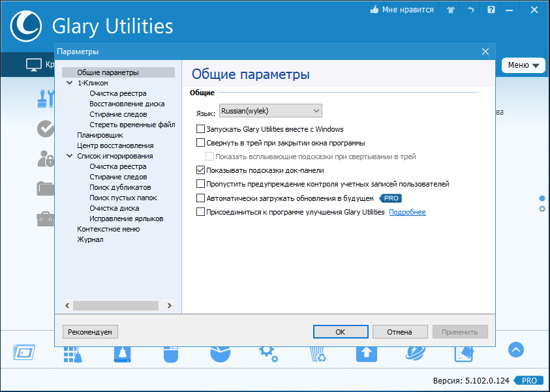Image resolution: width=550 pixels, height=392 pixels.
Task: Click the filled blue page dot indicator
Action: pyautogui.click(x=542, y=198)
